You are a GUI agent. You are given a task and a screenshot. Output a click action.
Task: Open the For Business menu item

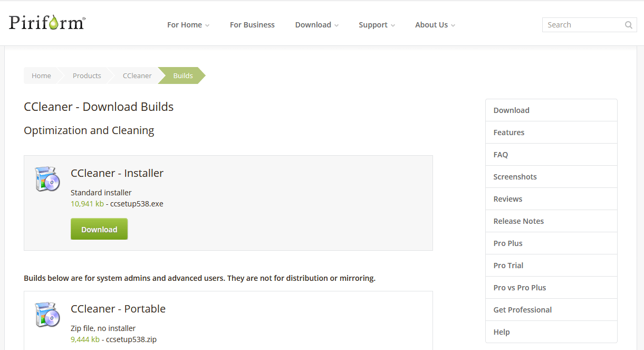[252, 25]
